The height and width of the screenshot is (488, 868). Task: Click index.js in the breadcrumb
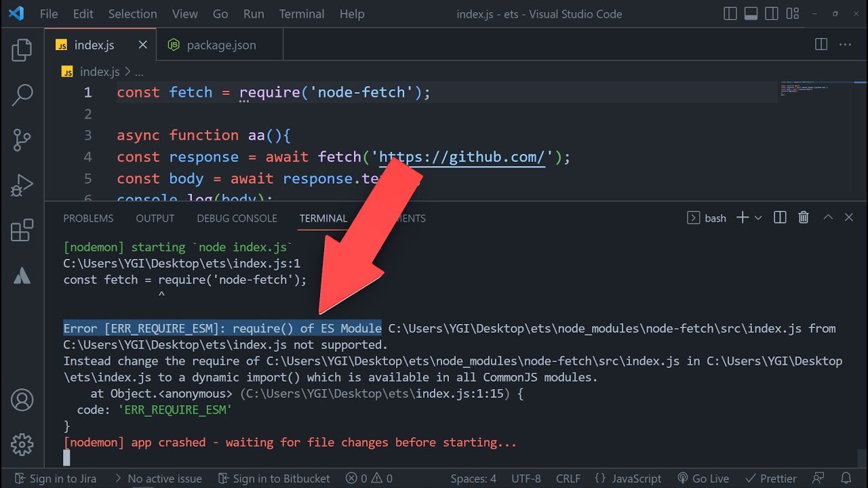[x=99, y=72]
